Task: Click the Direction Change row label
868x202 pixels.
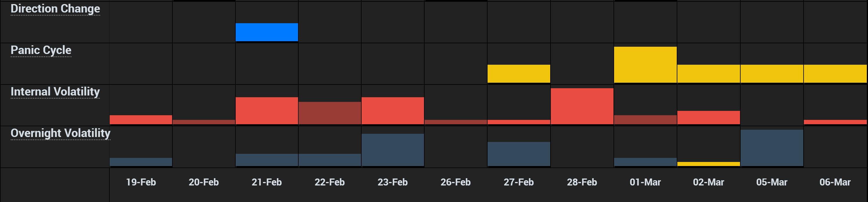Action: point(55,9)
